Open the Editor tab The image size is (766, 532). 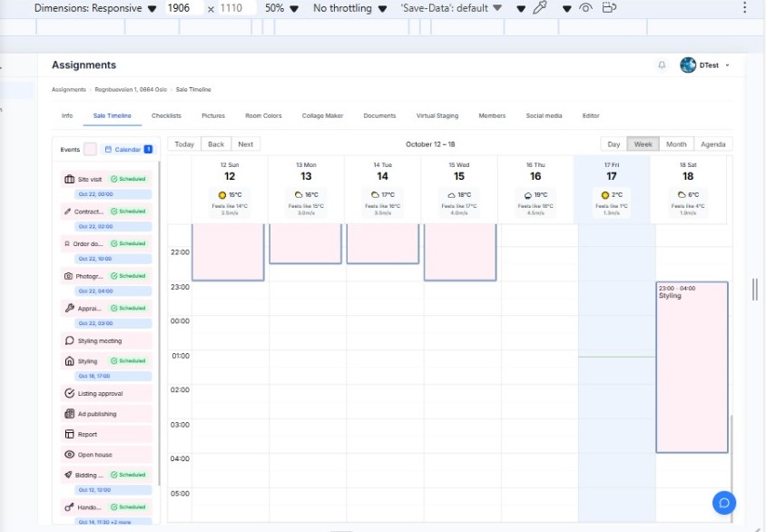(591, 116)
